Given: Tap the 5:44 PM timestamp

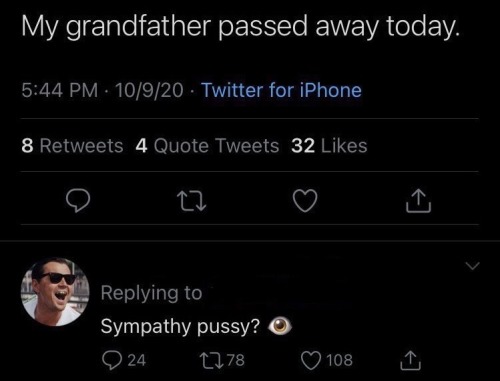Looking at the screenshot, I should [60, 90].
